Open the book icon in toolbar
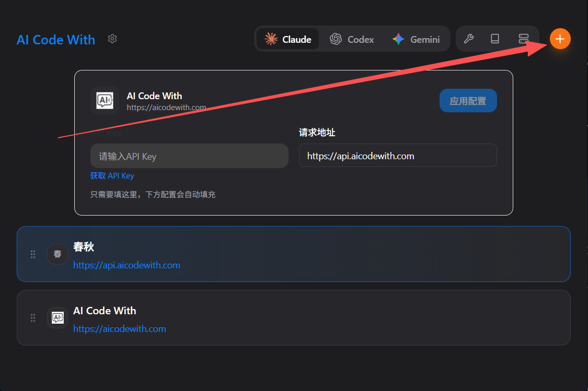This screenshot has height=391, width=588. coord(495,39)
